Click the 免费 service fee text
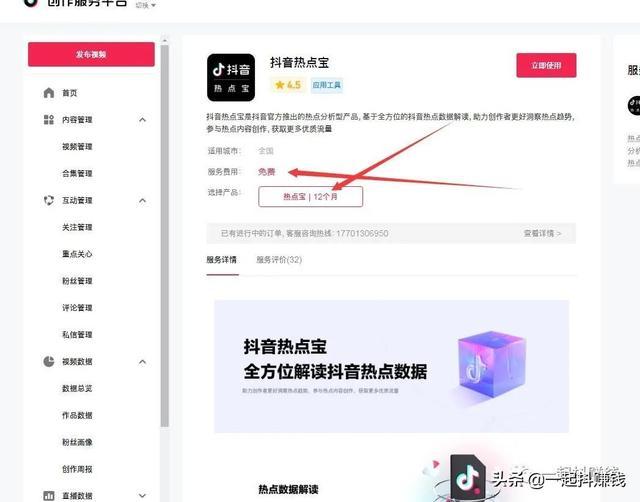This screenshot has width=640, height=502. tap(267, 172)
